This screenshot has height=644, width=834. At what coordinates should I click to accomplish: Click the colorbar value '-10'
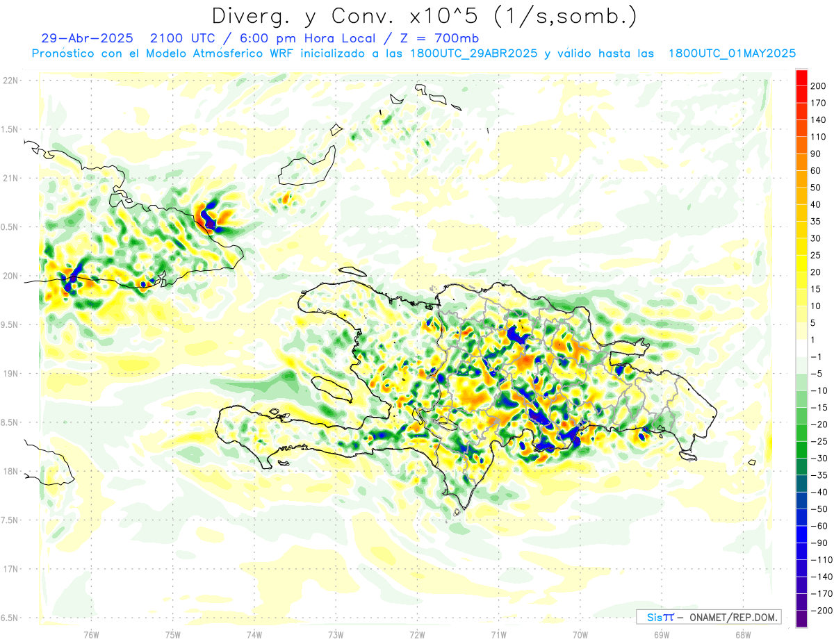pyautogui.click(x=820, y=391)
